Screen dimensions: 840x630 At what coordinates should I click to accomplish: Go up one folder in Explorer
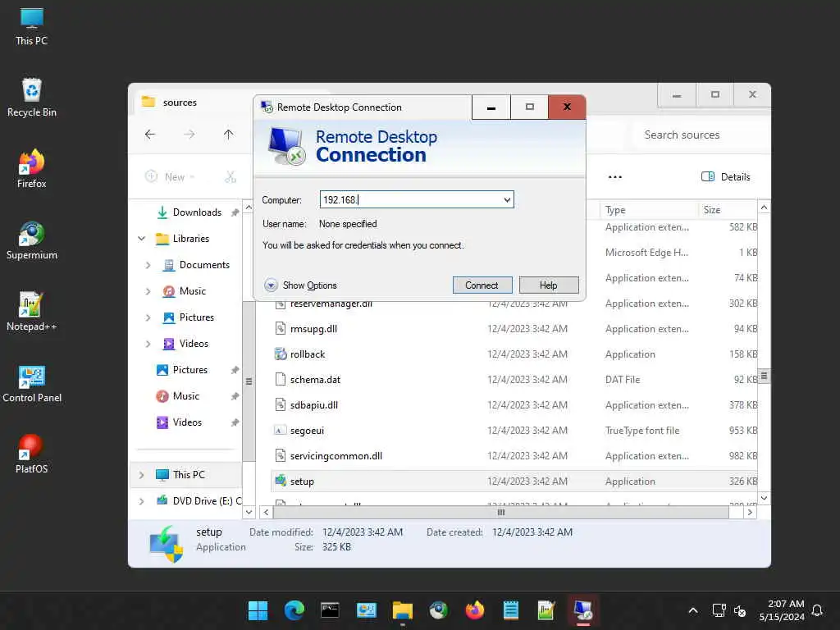point(229,135)
